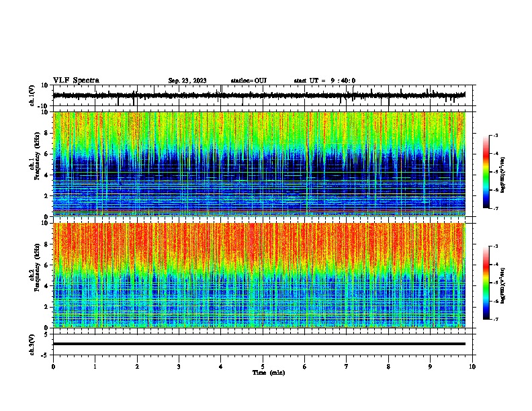532x411 pixels.
Task: Click tick label "1" on the time axis
Action: [x=95, y=367]
